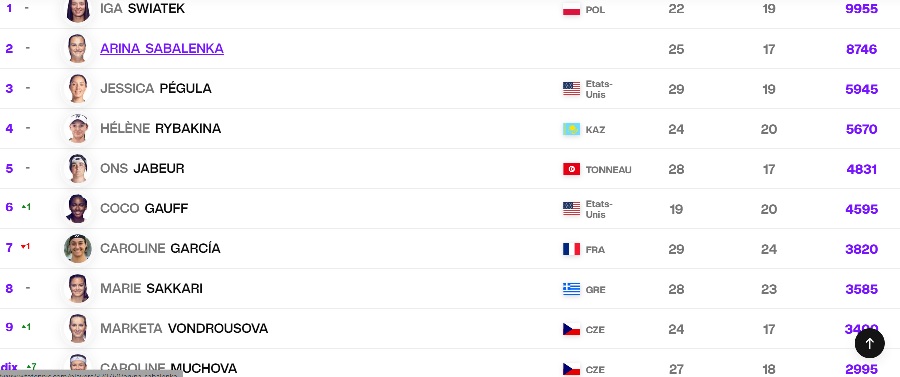Click Coco Gauff's profile picture
The height and width of the screenshot is (377, 900).
pos(77,208)
